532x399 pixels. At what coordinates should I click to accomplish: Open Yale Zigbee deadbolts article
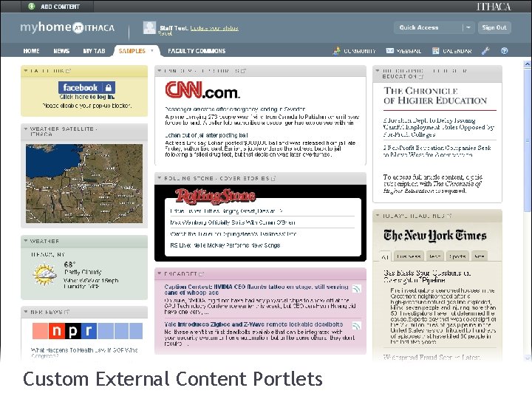coord(253,324)
